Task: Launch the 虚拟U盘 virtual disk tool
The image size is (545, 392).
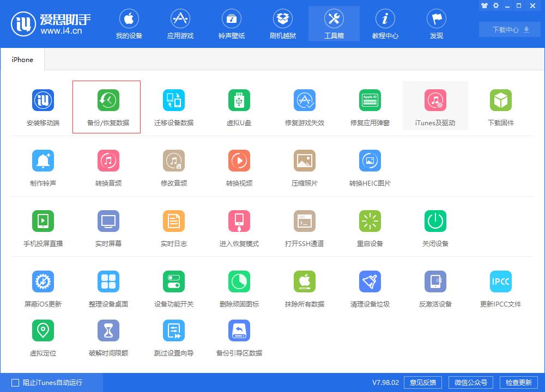Action: click(x=239, y=106)
